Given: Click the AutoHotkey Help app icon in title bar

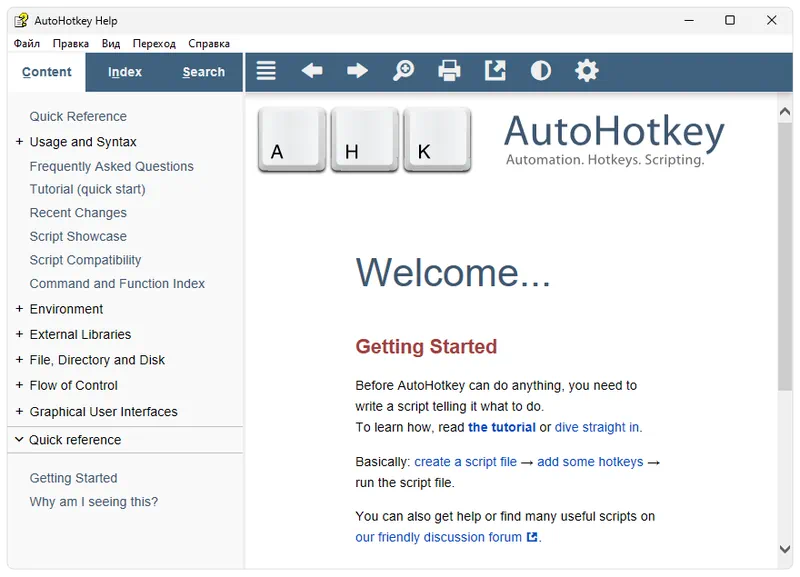Looking at the screenshot, I should click(21, 20).
